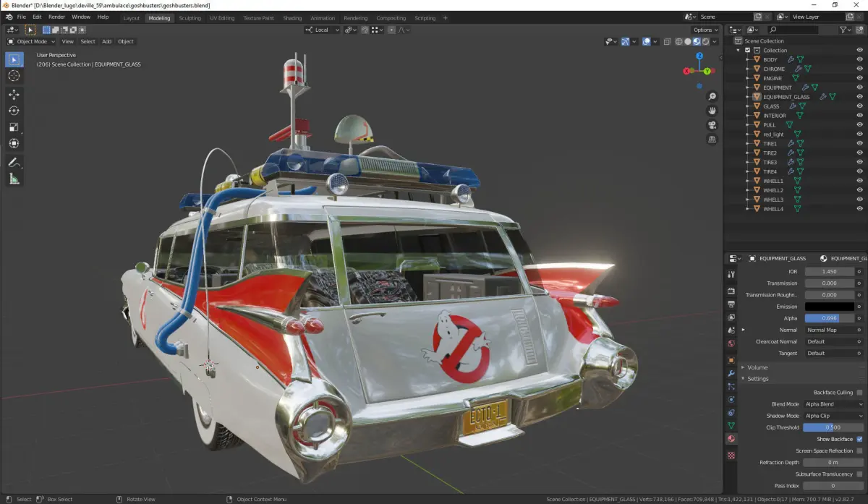Toggle X-ray display icon

(666, 41)
